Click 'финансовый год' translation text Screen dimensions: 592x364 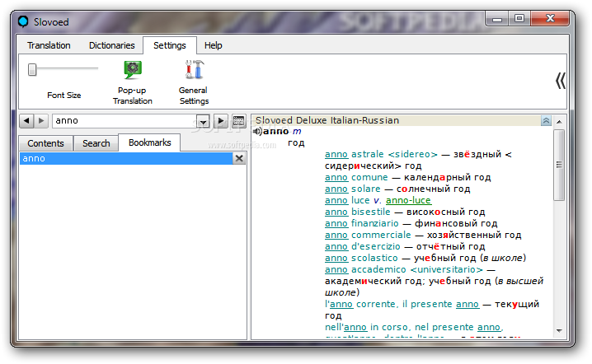(x=456, y=224)
